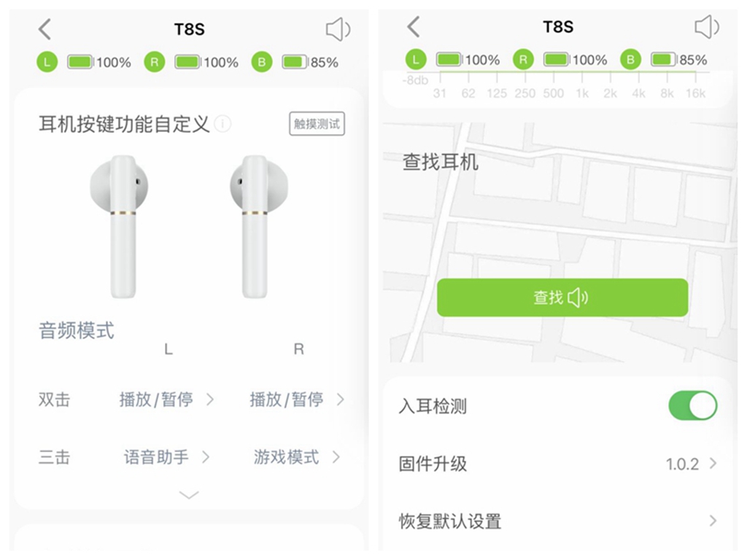Screen dimensions: 747x560
Task: Toggle 入耳检测 switch off
Action: click(693, 405)
